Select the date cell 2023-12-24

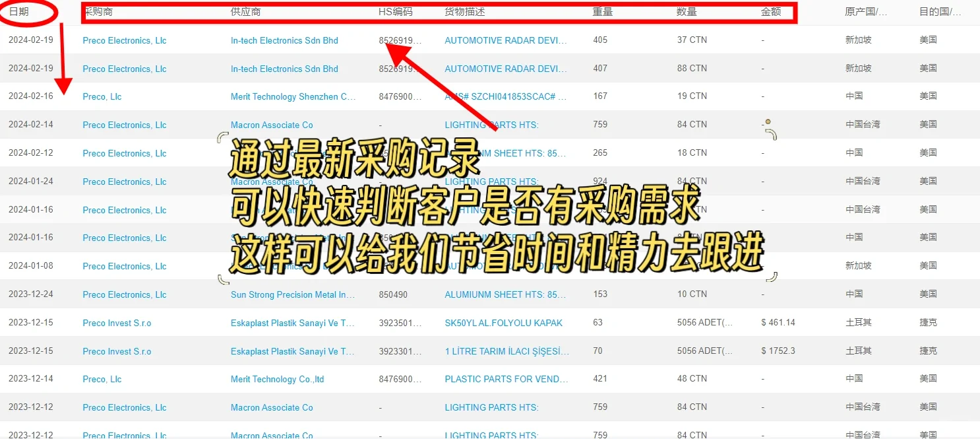[31, 294]
